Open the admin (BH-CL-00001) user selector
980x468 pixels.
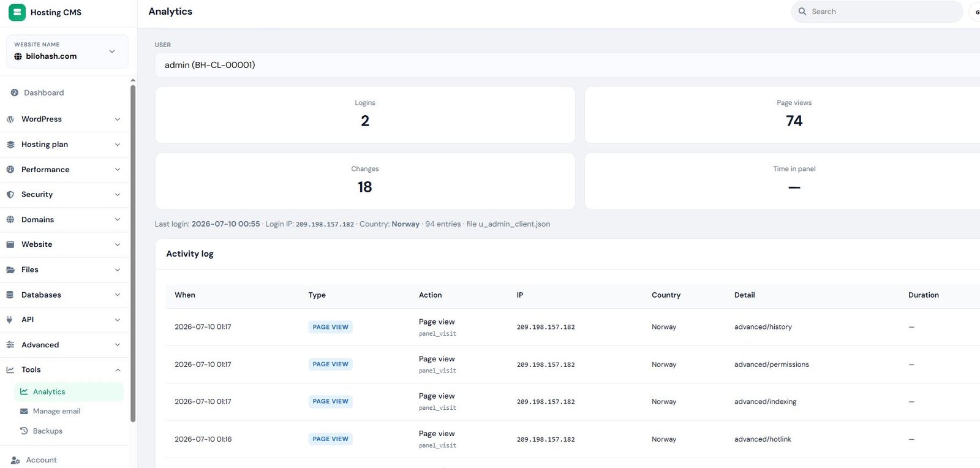(x=567, y=65)
